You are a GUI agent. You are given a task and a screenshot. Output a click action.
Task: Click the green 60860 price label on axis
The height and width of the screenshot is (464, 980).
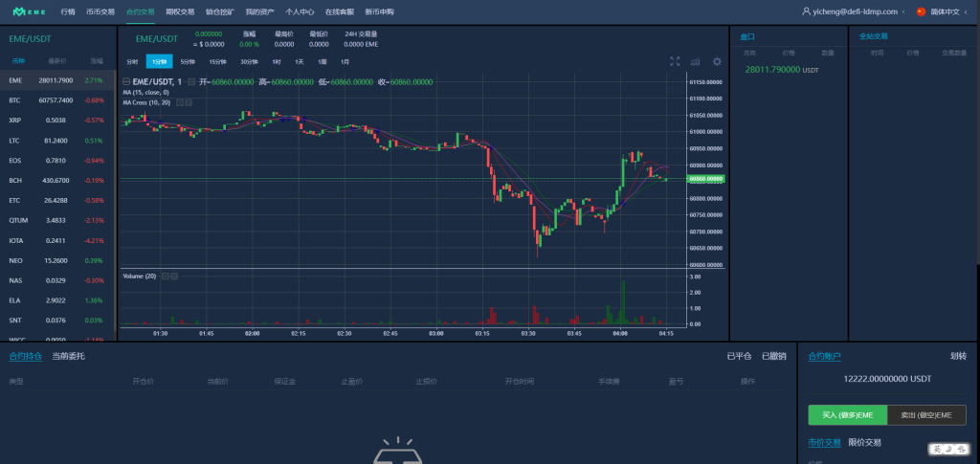707,179
